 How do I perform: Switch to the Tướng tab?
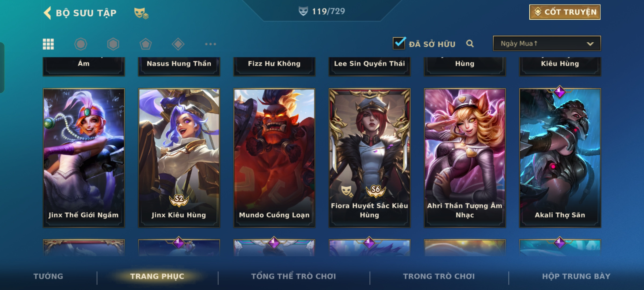pyautogui.click(x=48, y=276)
